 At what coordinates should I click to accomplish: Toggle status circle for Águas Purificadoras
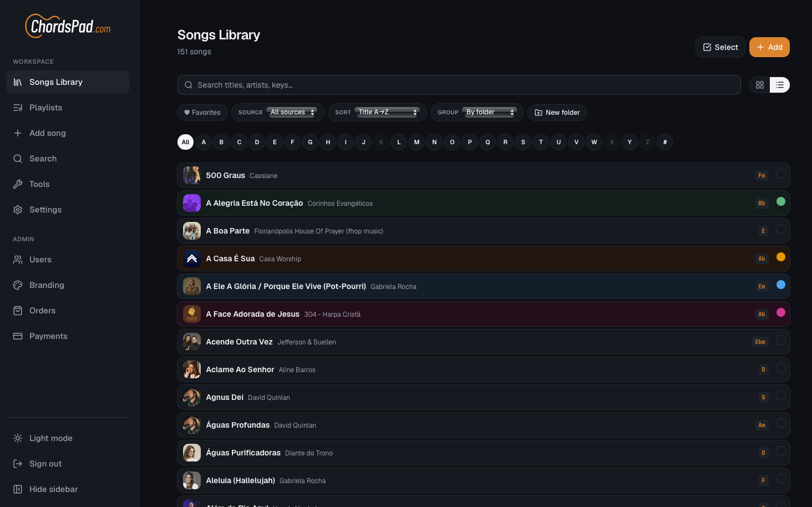point(781,451)
